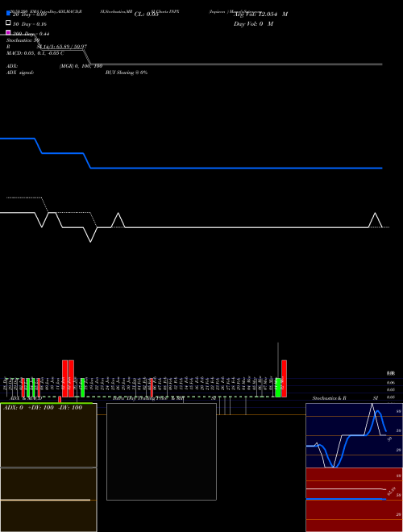Select the '20 Day = 0.09' legend text
The width and height of the screenshot is (403, 532).
(30, 15)
